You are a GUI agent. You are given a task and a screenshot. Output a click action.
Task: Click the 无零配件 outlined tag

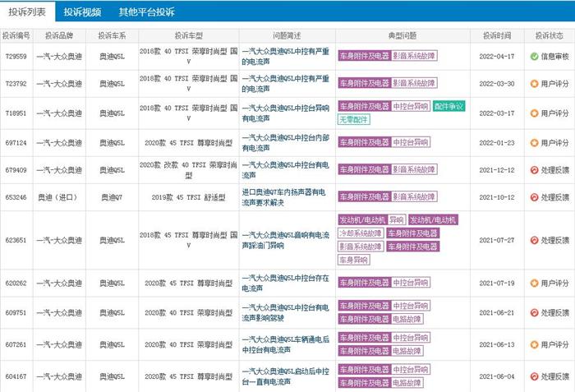[x=353, y=120]
